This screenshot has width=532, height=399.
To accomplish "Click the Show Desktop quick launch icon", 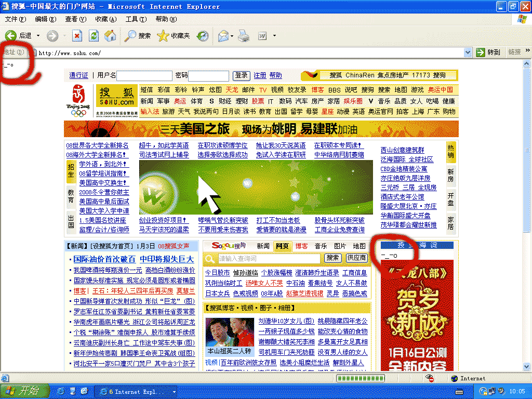I will (72, 391).
